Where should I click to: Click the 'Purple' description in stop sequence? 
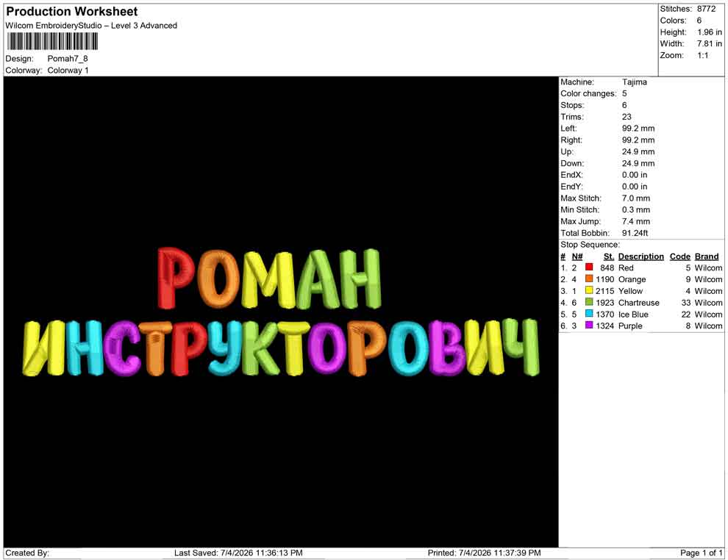(x=630, y=326)
